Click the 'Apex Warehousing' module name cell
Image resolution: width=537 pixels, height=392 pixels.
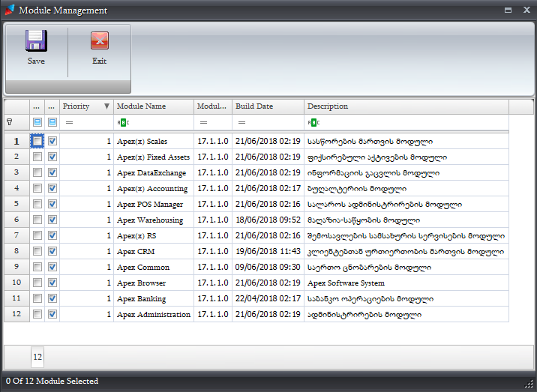(x=154, y=220)
